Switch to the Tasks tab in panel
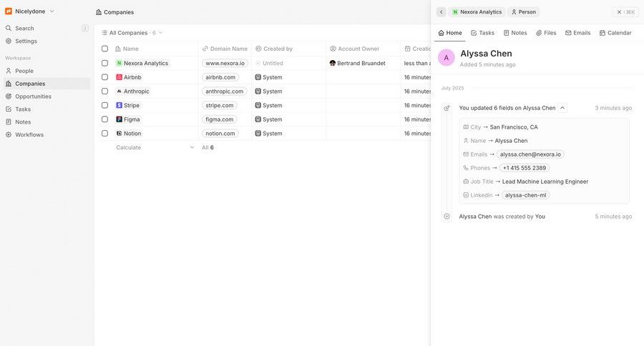 coord(482,33)
